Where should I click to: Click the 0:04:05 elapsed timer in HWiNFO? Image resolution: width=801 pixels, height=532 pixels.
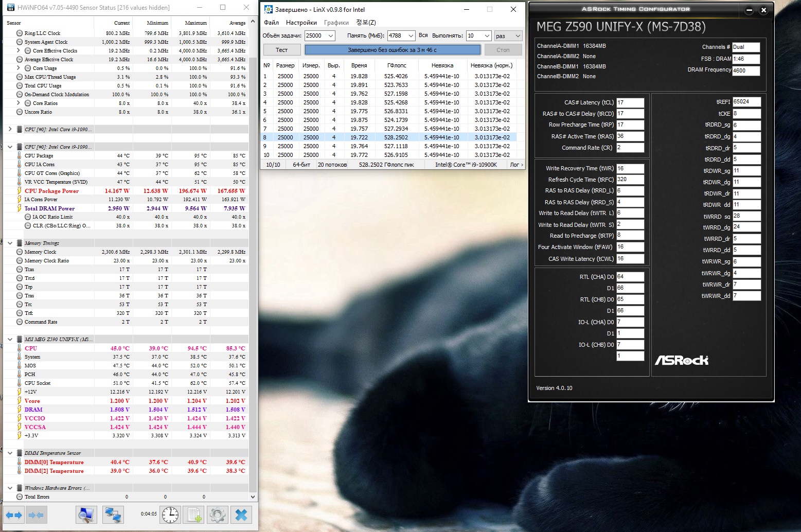[149, 514]
